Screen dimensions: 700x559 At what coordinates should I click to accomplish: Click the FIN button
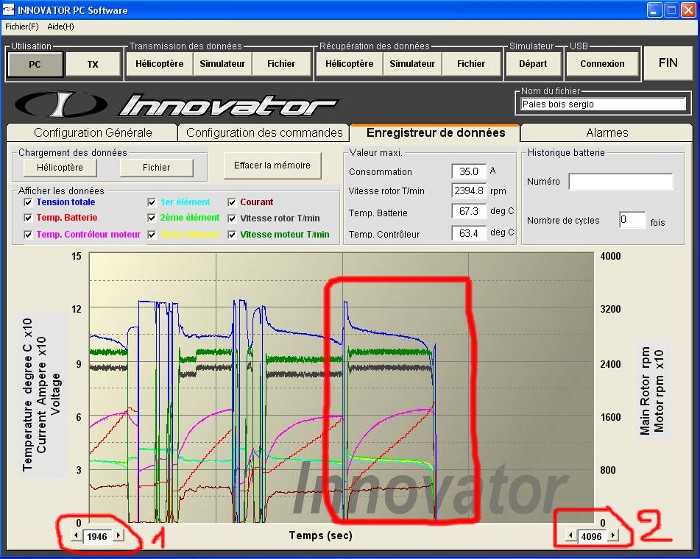click(x=668, y=63)
